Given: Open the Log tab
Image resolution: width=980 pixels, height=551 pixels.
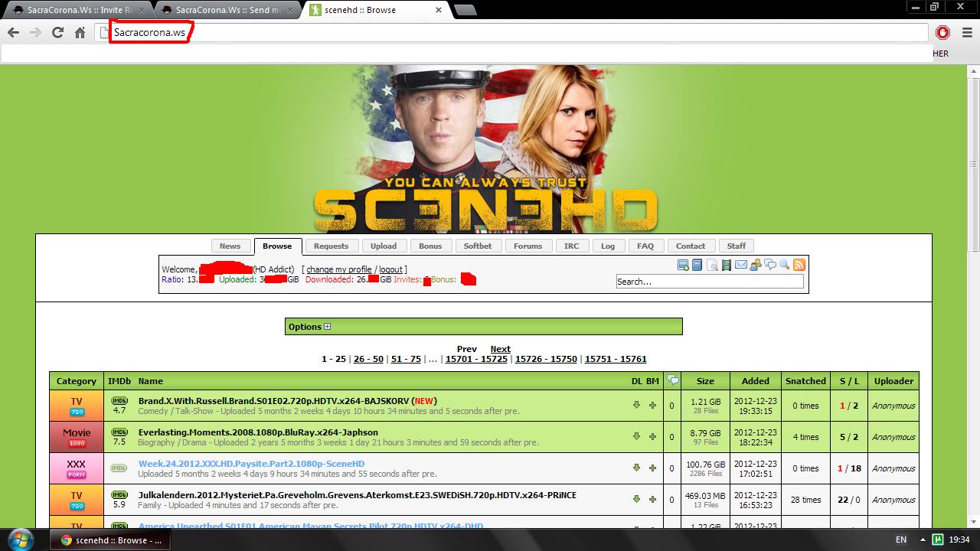Looking at the screenshot, I should 608,246.
